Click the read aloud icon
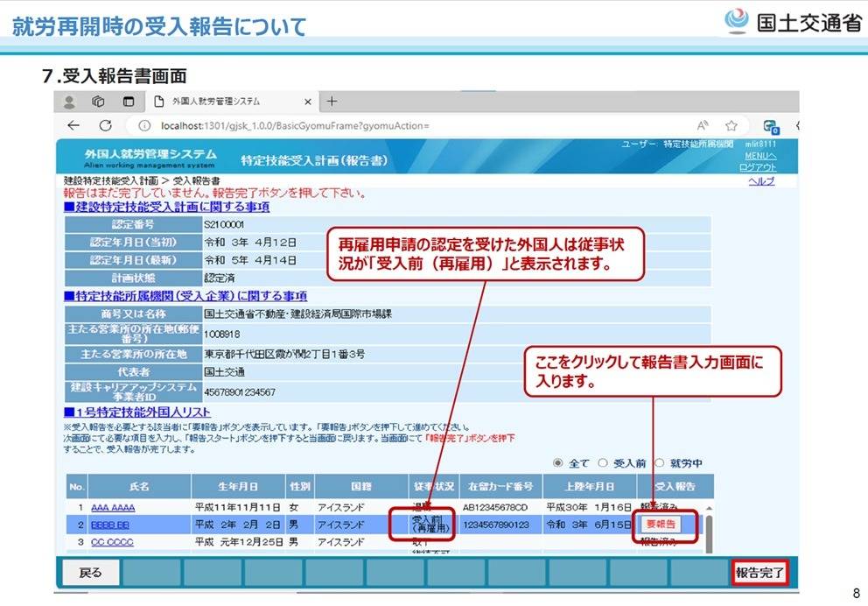 tap(703, 125)
